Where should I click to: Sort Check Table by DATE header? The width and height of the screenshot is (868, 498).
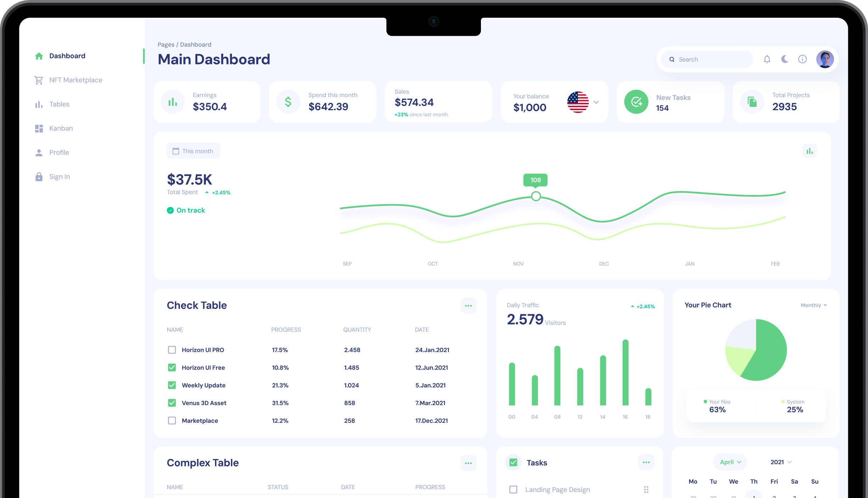[422, 330]
